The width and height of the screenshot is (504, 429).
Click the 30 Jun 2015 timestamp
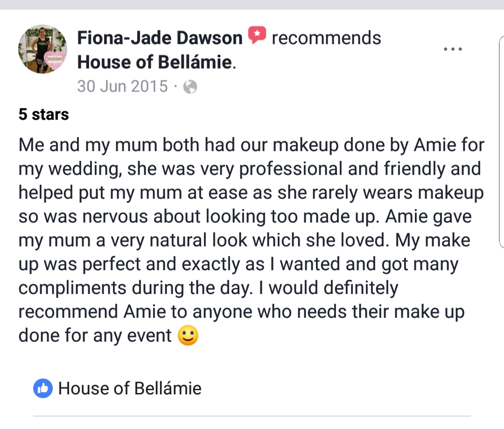pyautogui.click(x=122, y=86)
